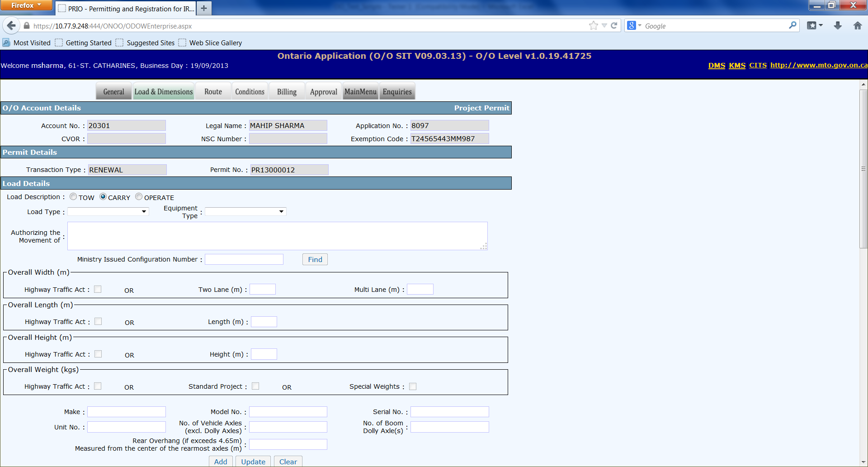Viewport: 868px width, 467px height.
Task: Open the Billing tab
Action: (x=287, y=91)
